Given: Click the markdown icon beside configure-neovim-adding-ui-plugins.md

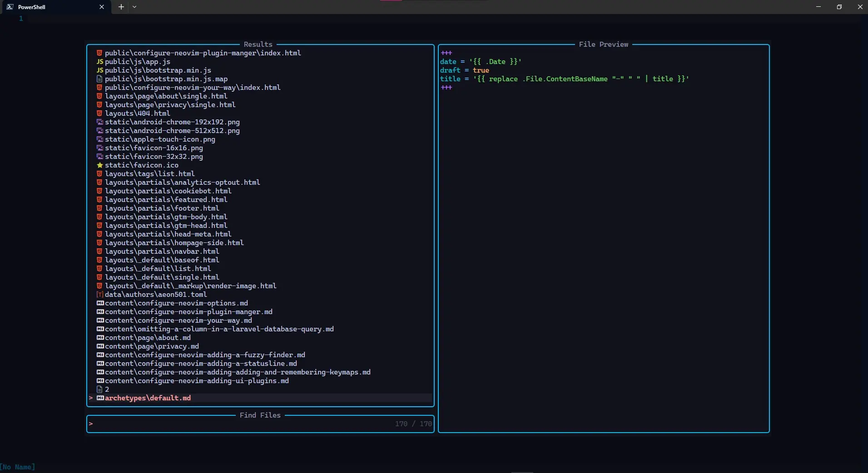Looking at the screenshot, I should [101, 381].
